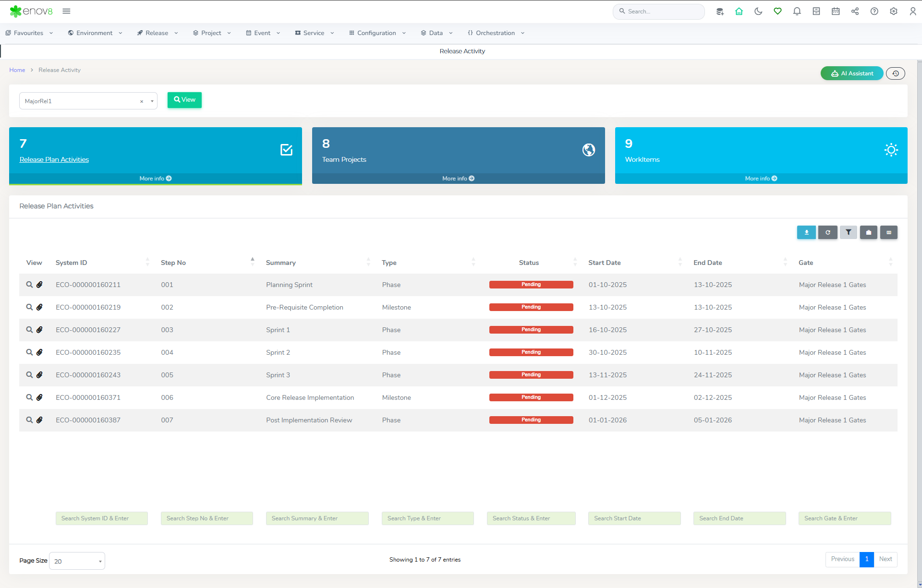Open the Release Plan Activities link
This screenshot has width=922, height=588.
click(x=54, y=159)
